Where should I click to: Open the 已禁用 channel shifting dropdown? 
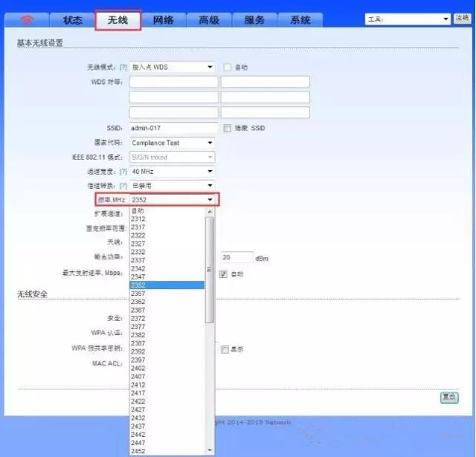point(172,186)
